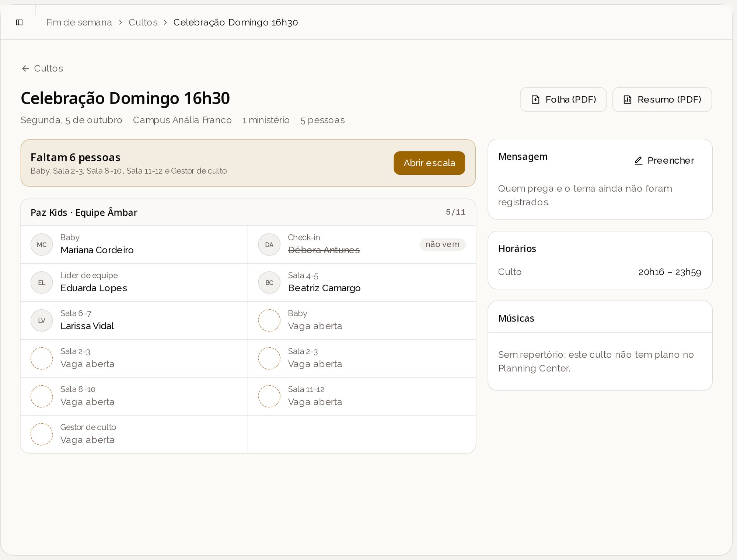Click the Paz Kids · Equipe Âmbar header
Screen dimensions: 737x560
point(84,213)
